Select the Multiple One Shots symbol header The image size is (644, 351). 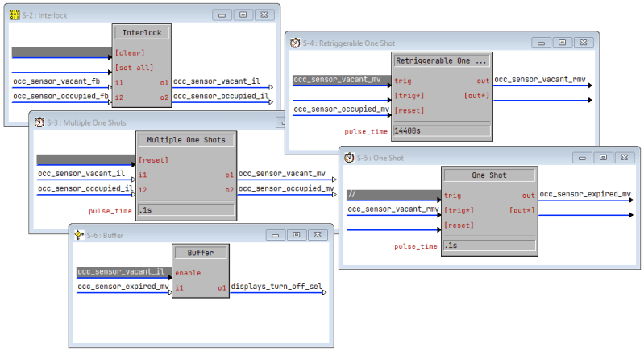(187, 140)
